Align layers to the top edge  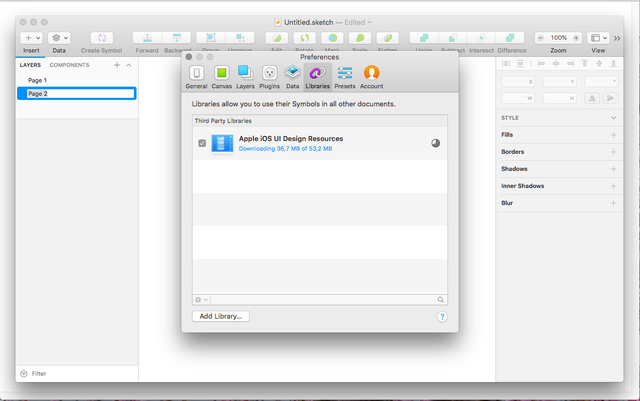pos(585,64)
